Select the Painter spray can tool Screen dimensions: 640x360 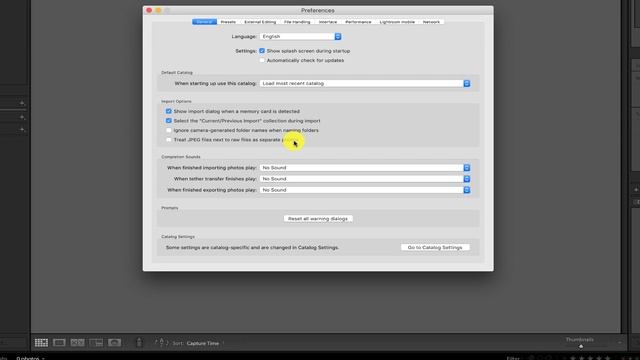click(139, 342)
